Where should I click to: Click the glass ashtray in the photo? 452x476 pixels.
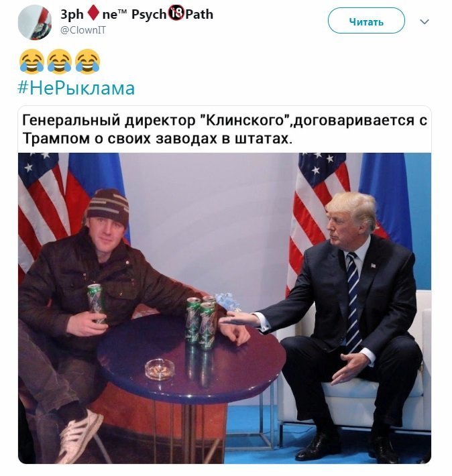coord(160,369)
